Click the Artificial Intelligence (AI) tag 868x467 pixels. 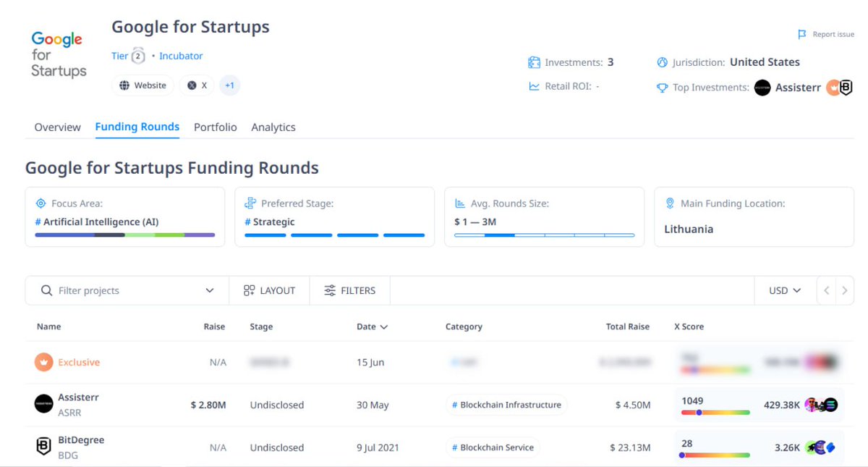tap(97, 222)
